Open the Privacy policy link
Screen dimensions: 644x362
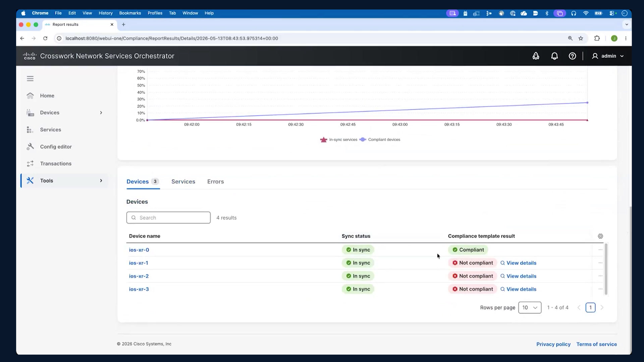tap(553, 344)
